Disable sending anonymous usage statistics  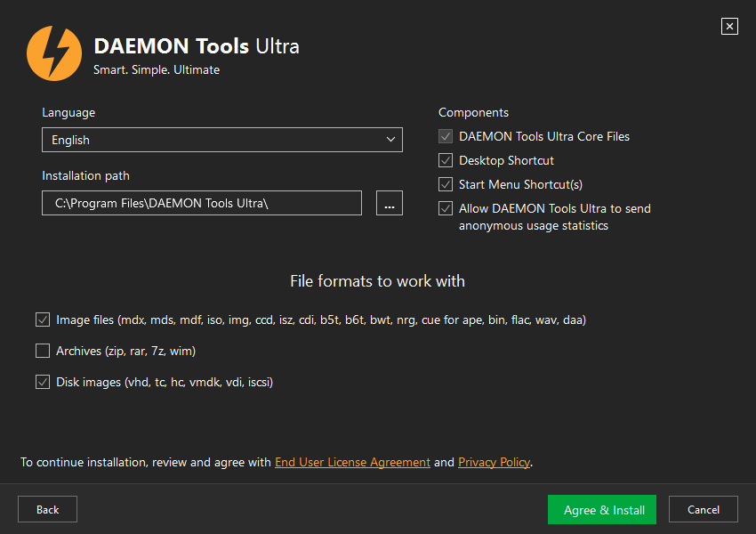(x=446, y=208)
